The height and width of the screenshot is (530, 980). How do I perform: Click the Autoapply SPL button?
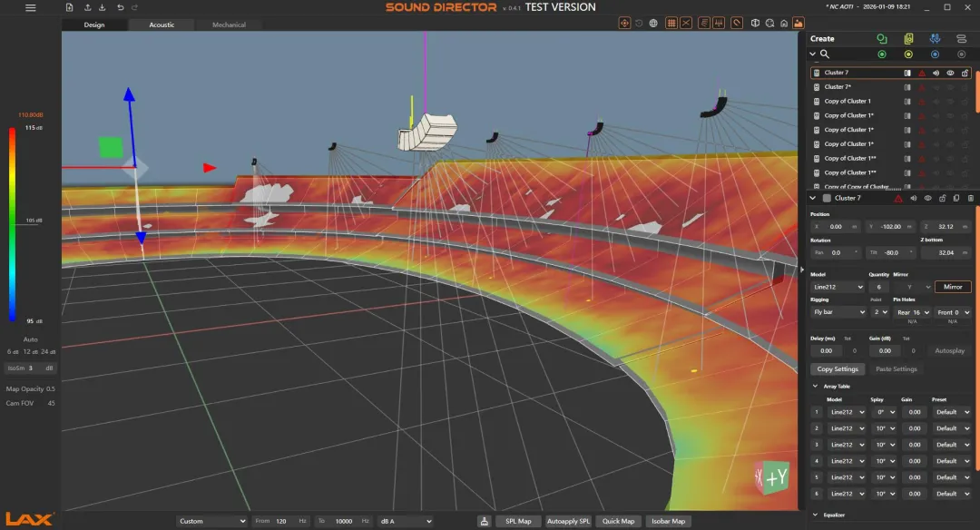tap(568, 521)
